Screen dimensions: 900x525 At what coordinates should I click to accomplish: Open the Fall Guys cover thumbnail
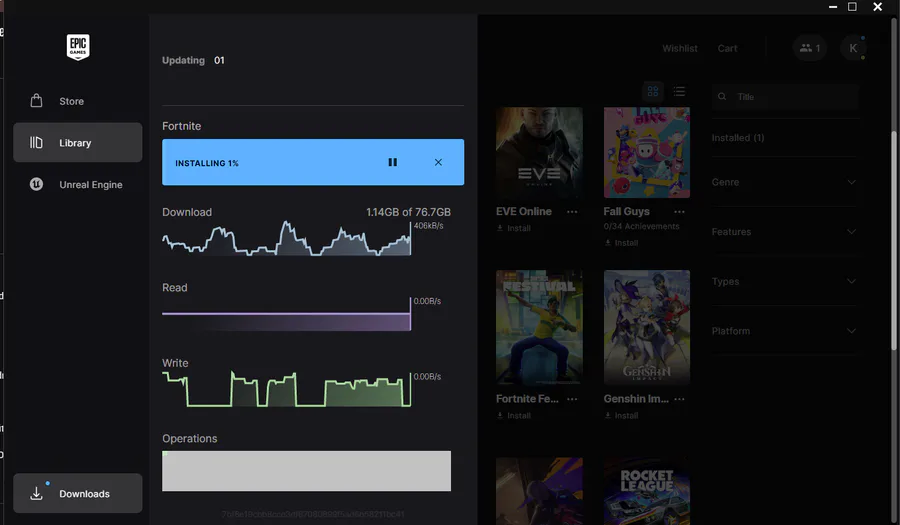coord(647,153)
